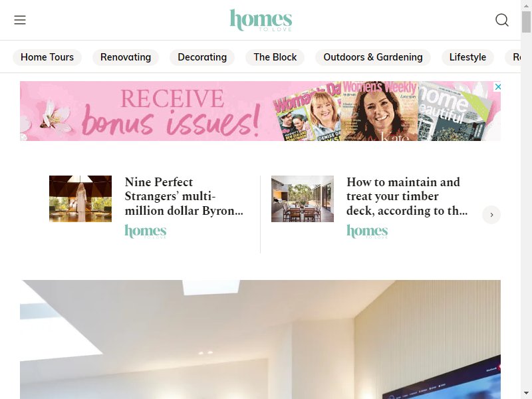Select the Decorating category pill

coord(202,57)
